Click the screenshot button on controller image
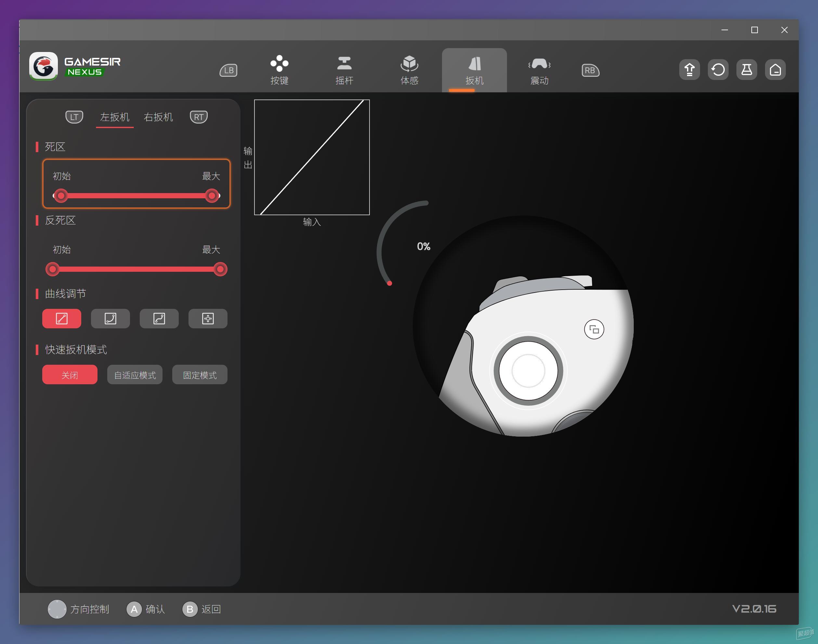818x644 pixels. [x=594, y=330]
